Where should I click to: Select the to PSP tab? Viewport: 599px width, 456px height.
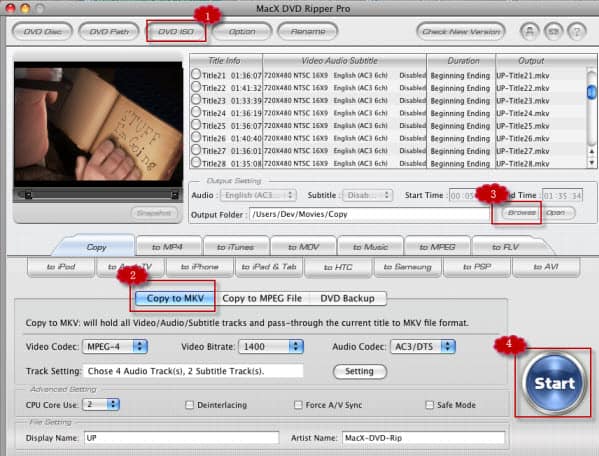tap(477, 267)
